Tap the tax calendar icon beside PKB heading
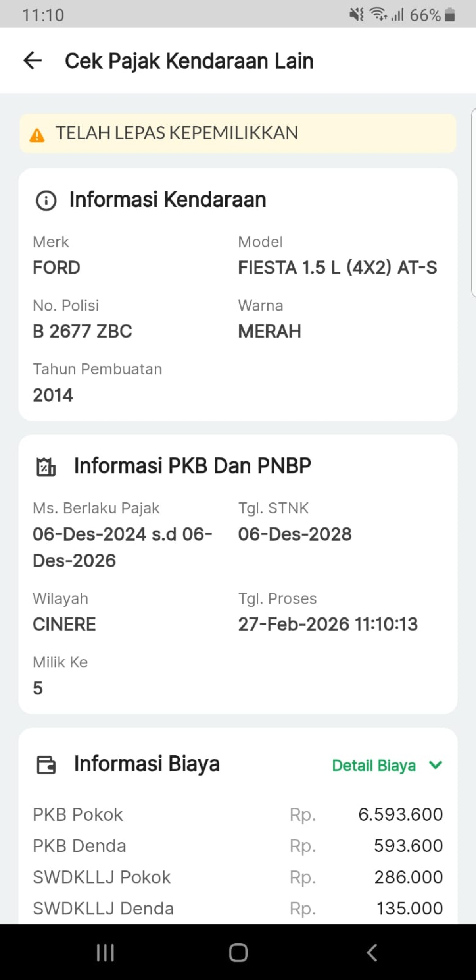 [46, 467]
